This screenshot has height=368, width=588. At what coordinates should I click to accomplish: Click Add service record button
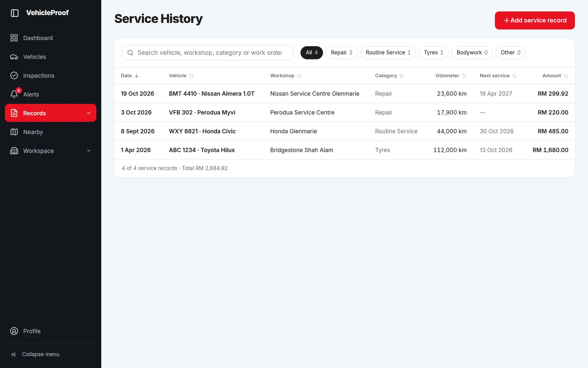pos(535,20)
